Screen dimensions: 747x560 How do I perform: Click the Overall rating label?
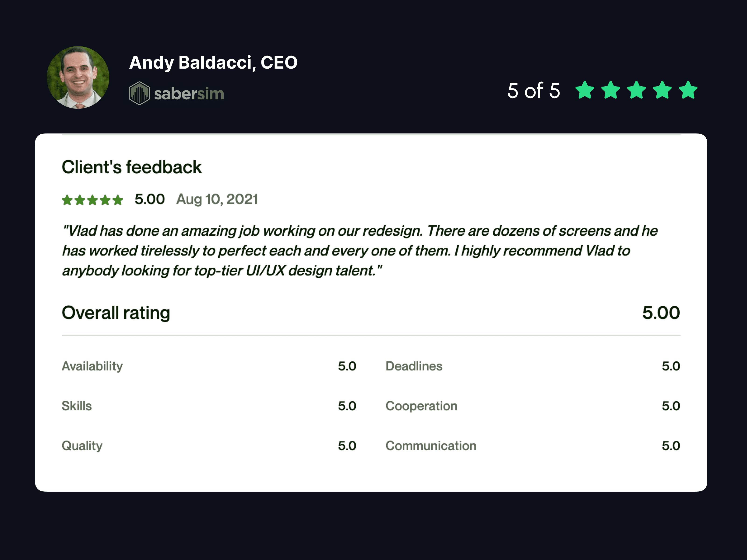[116, 313]
